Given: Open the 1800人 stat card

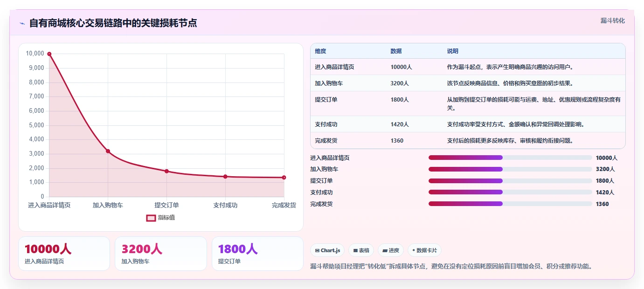Looking at the screenshot, I should [x=257, y=254].
